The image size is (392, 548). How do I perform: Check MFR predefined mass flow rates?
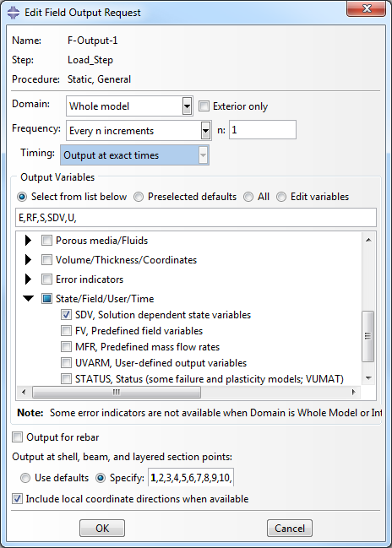pyautogui.click(x=66, y=347)
